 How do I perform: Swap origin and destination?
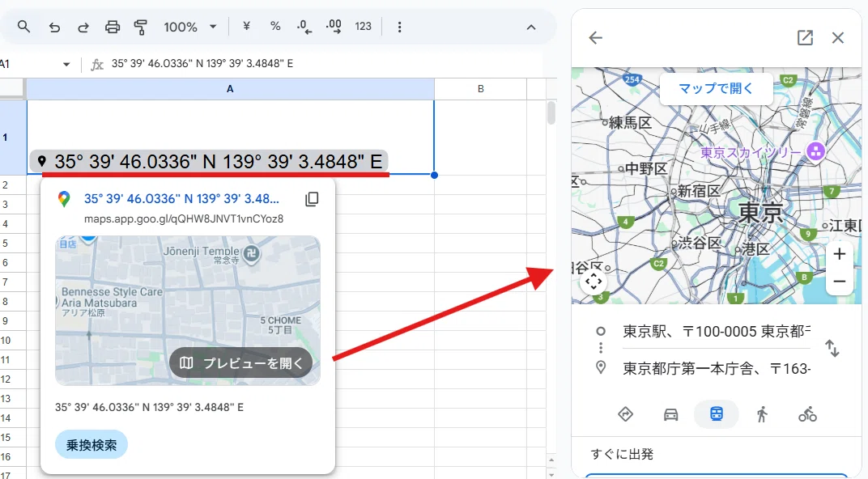pyautogui.click(x=832, y=349)
